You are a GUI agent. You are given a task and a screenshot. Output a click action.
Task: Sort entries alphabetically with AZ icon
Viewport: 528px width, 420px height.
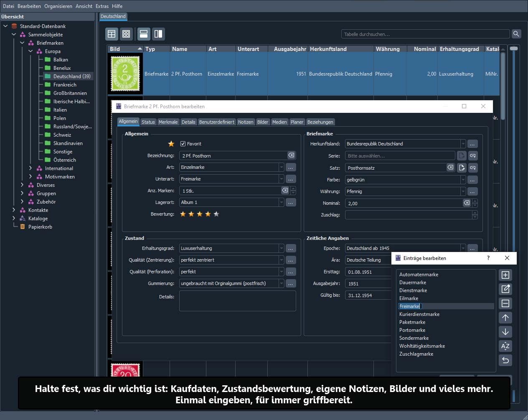click(505, 346)
